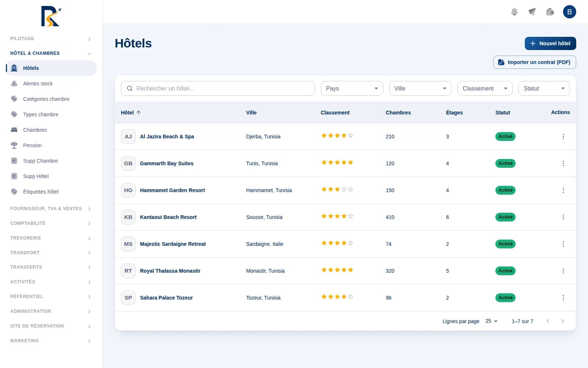The image size is (588, 368).
Task: Select Hôtels in the sidebar
Action: click(51, 68)
